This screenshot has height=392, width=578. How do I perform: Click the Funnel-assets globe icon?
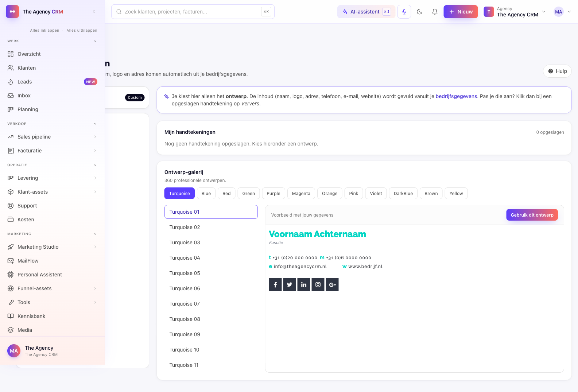click(x=11, y=288)
